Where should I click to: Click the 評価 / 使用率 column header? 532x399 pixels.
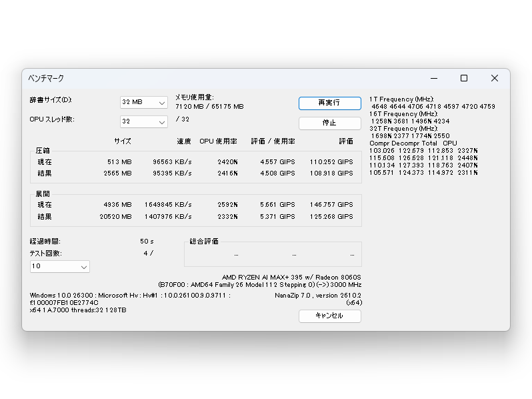click(x=273, y=141)
